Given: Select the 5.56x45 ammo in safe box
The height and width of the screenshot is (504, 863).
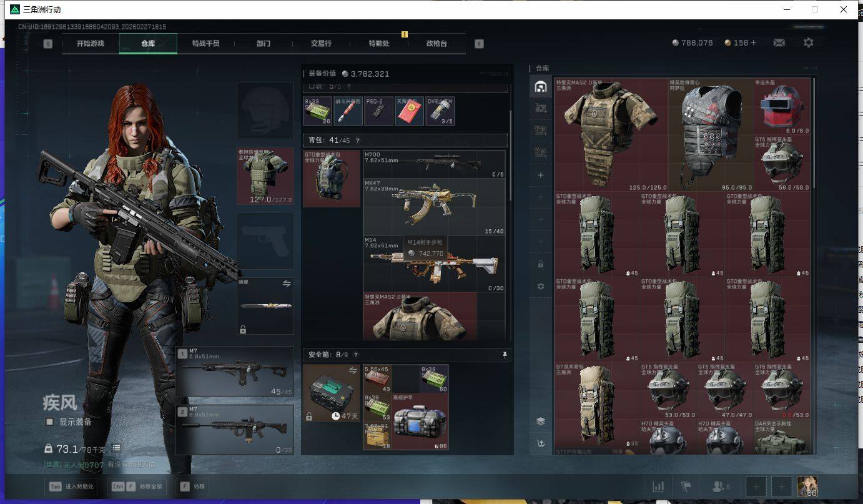Looking at the screenshot, I should point(377,379).
